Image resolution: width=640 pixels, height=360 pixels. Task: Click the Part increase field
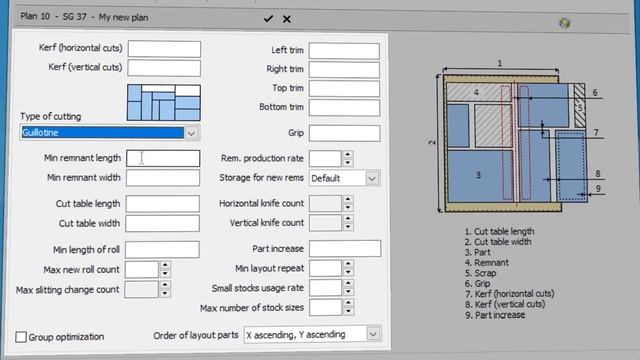[345, 249]
